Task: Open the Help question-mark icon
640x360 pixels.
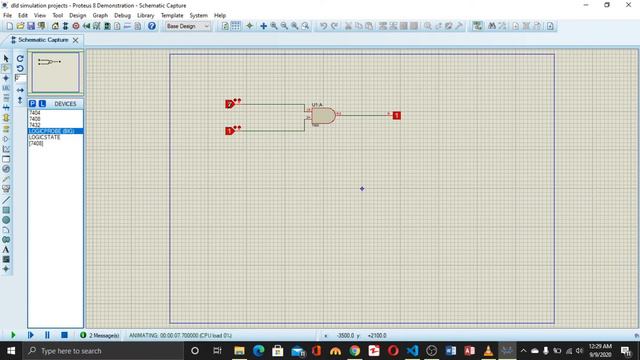Action: 152,26
